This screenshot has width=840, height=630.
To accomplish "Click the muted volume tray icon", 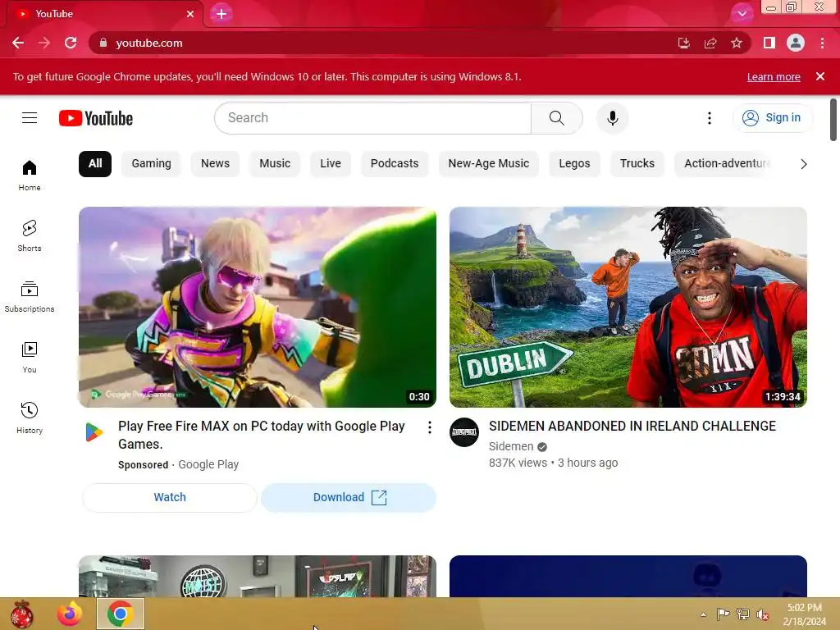I will (x=762, y=614).
